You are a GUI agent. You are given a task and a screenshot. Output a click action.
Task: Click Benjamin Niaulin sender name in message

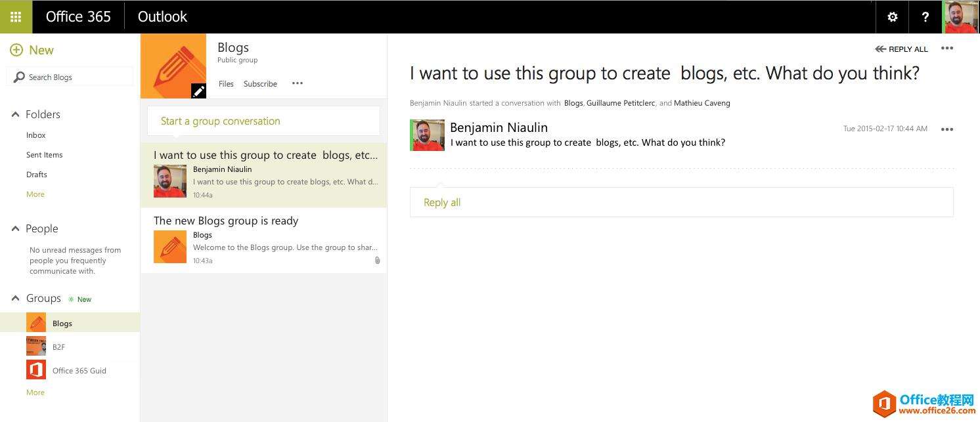[499, 127]
